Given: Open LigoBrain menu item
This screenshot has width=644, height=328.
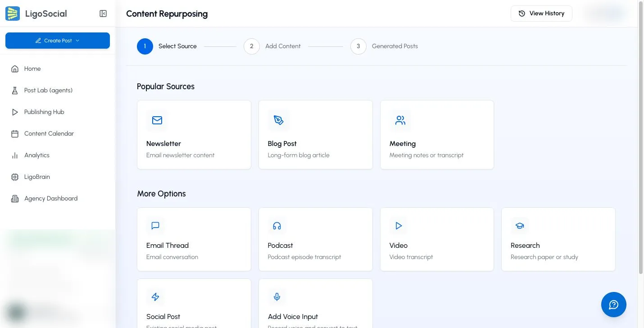Looking at the screenshot, I should coord(58,177).
